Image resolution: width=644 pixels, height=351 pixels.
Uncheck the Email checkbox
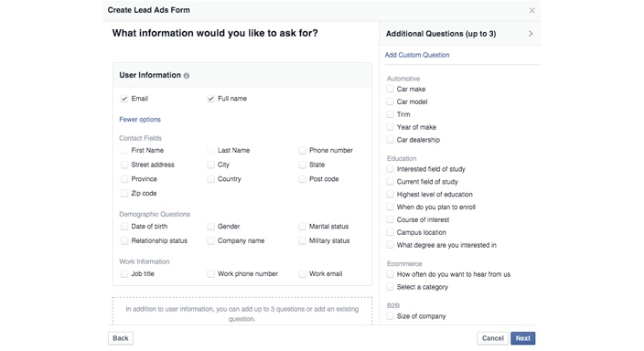[124, 99]
